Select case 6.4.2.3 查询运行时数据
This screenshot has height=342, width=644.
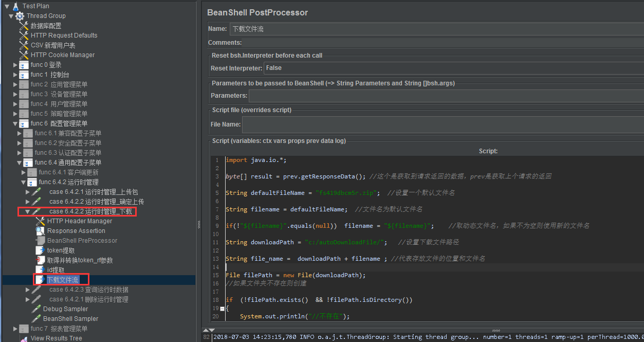88,290
